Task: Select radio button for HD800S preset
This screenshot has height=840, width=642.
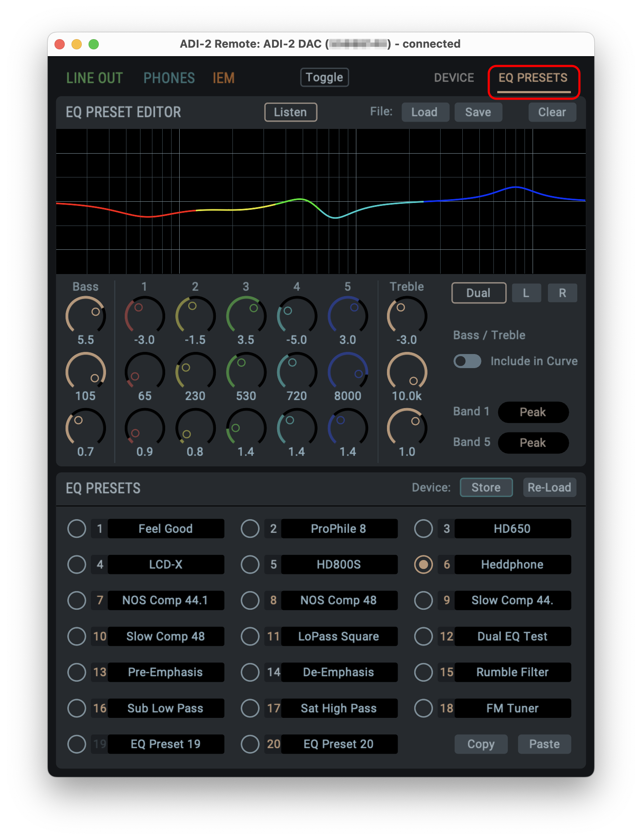Action: [250, 565]
